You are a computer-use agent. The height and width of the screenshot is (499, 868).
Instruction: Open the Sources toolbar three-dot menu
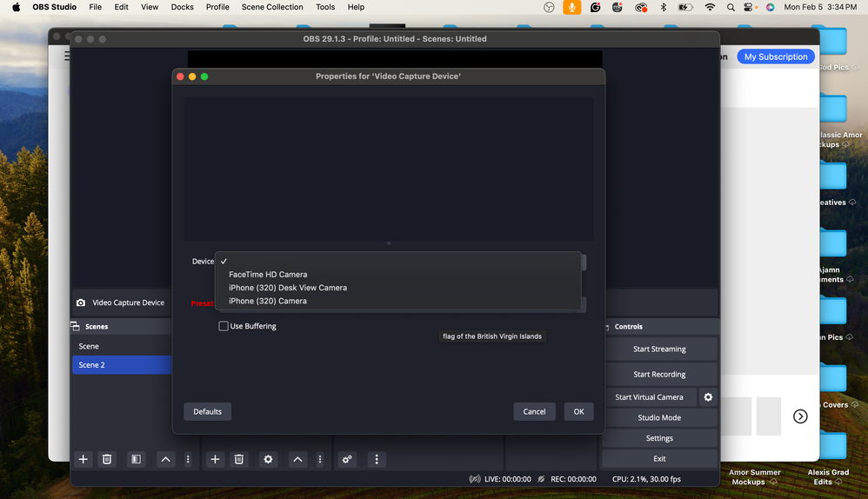pyautogui.click(x=320, y=459)
